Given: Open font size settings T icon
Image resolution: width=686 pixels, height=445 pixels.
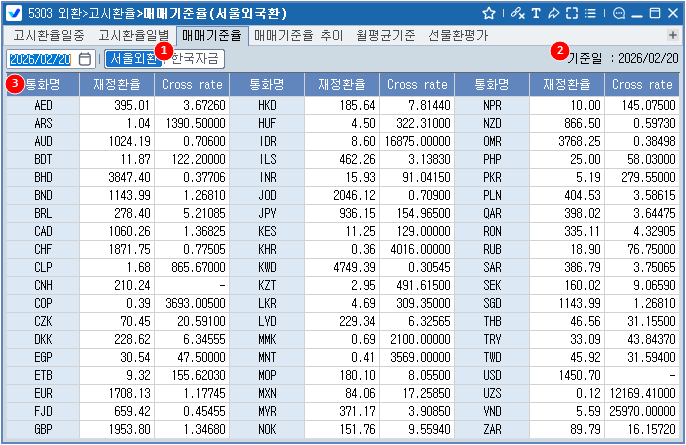Looking at the screenshot, I should tap(536, 14).
